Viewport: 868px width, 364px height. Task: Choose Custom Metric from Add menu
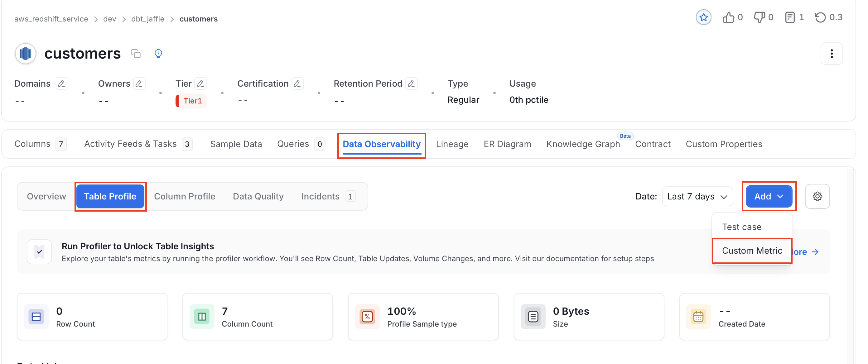[752, 251]
